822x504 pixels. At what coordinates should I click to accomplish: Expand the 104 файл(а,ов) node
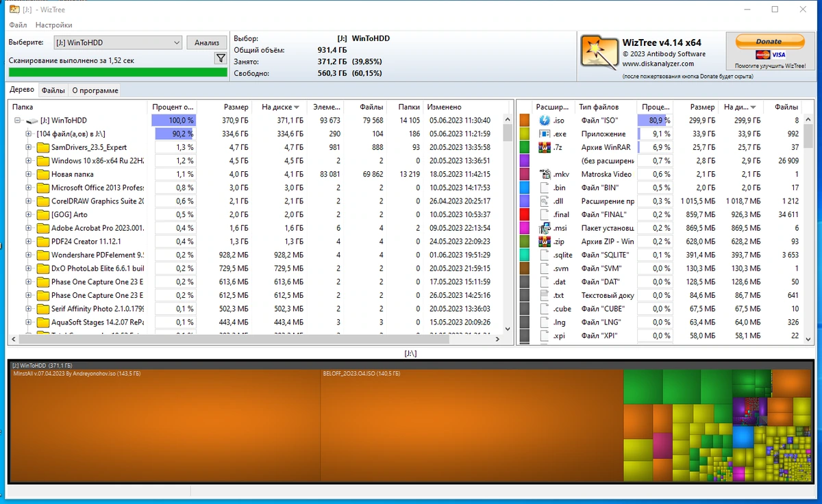coord(29,134)
